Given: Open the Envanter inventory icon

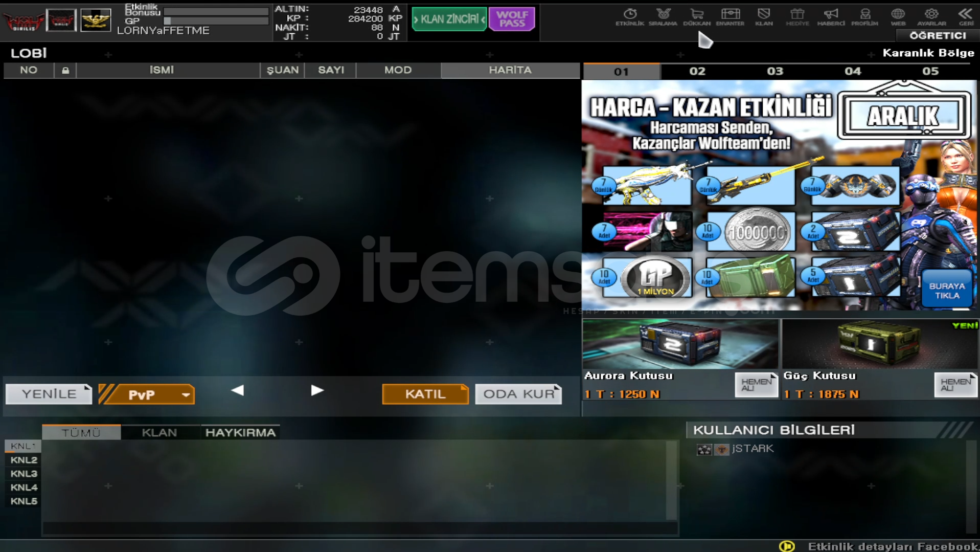Looking at the screenshot, I should (x=730, y=17).
